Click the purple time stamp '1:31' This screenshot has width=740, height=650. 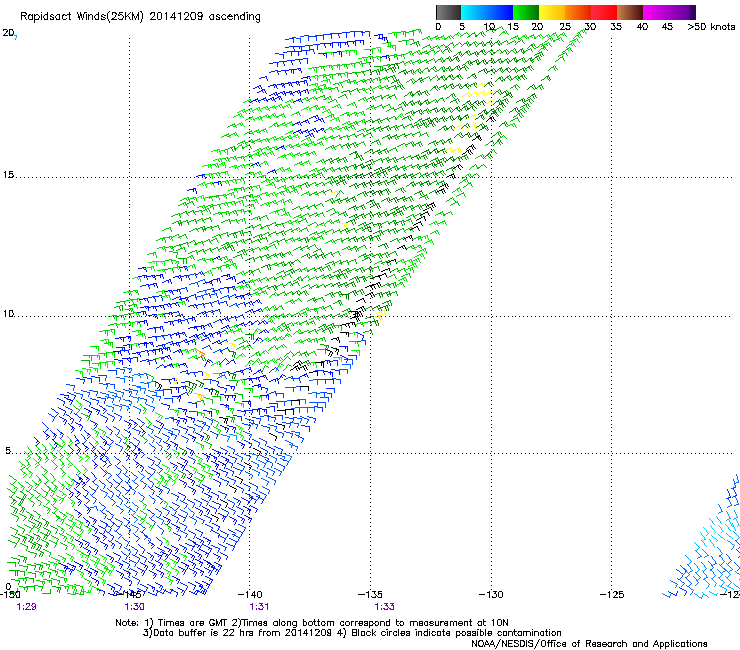259,607
